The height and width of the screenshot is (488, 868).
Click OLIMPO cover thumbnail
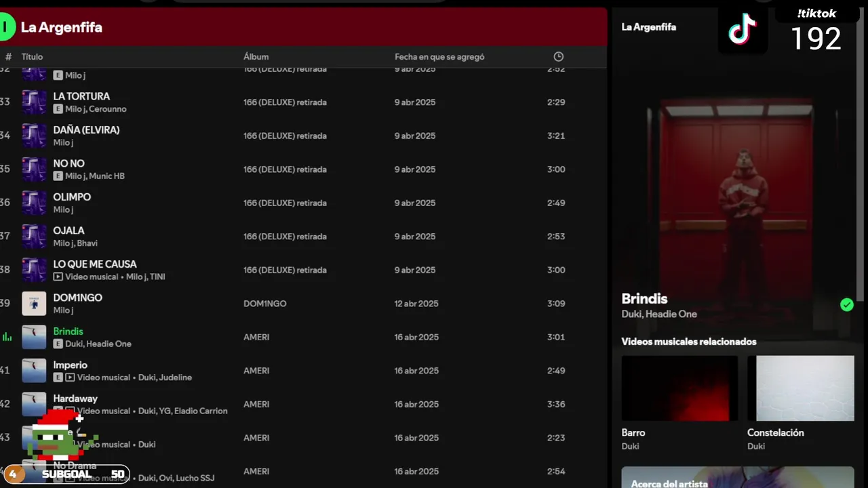[34, 203]
